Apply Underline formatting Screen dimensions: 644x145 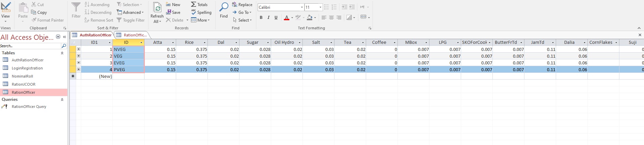[276, 18]
